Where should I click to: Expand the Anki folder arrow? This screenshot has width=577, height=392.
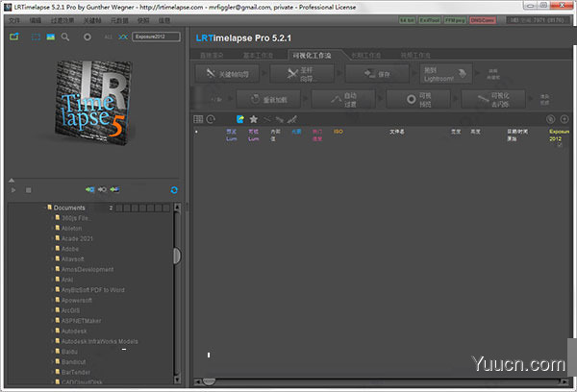click(x=52, y=280)
